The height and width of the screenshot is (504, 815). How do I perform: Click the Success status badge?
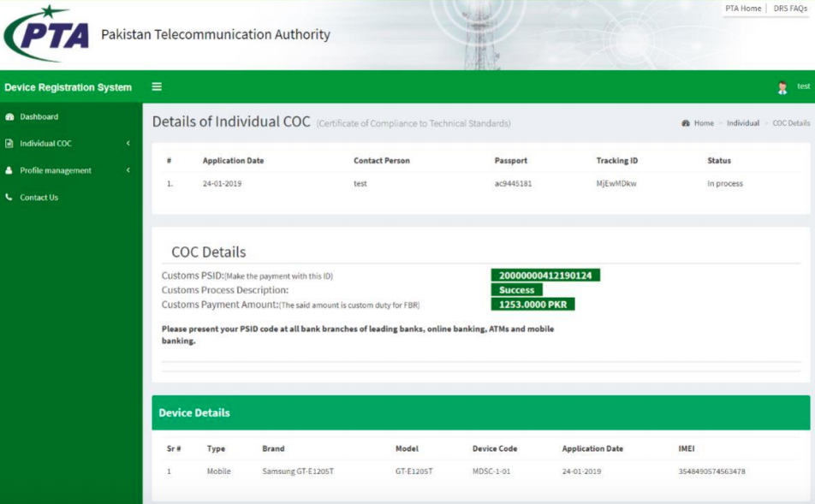click(x=517, y=290)
